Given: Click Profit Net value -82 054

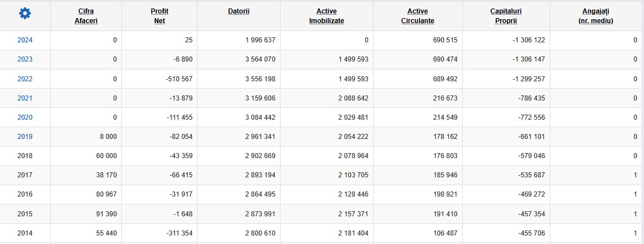Looking at the screenshot, I should 181,137.
